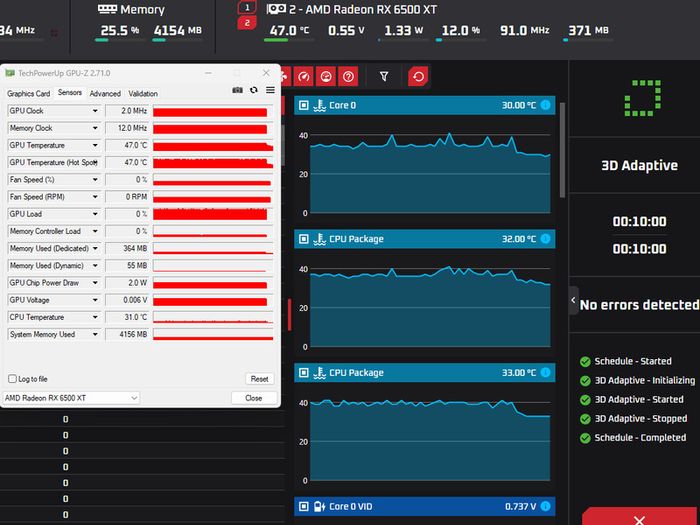Screen dimensions: 700x525
Task: Click the red reset graphs icon
Action: [x=418, y=77]
